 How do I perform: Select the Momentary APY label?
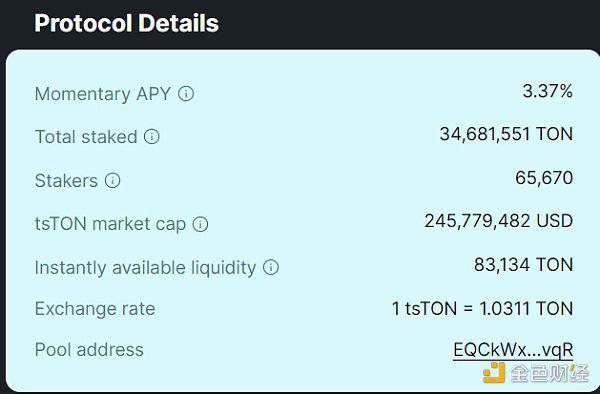pyautogui.click(x=103, y=94)
